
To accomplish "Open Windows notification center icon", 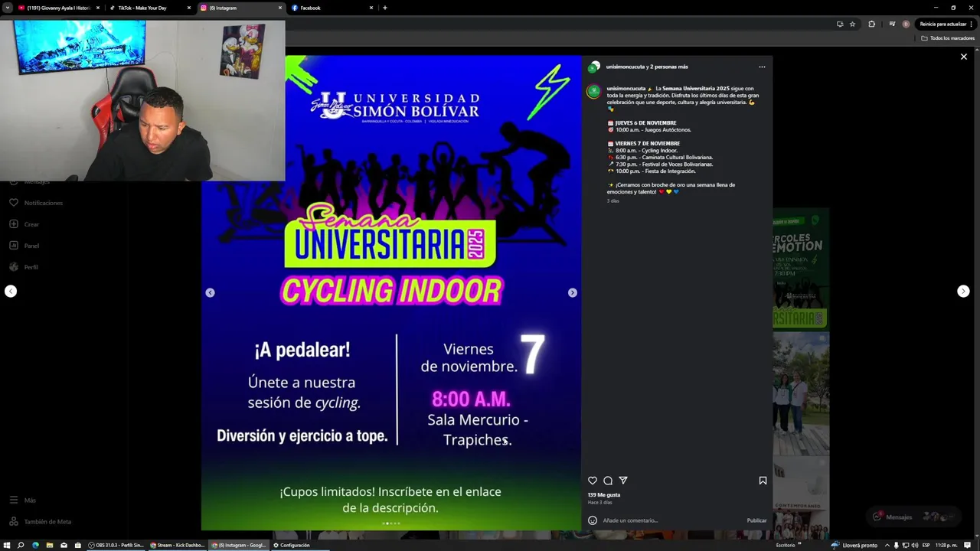I will (x=968, y=545).
